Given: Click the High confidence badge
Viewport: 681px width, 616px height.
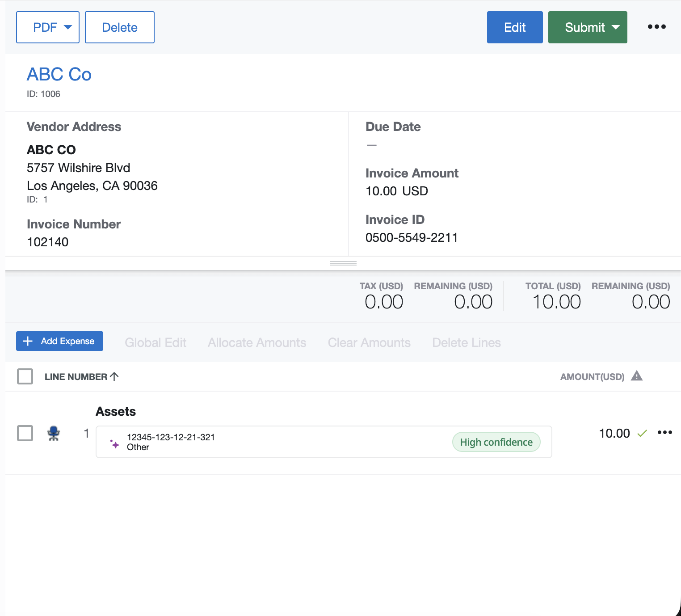Looking at the screenshot, I should [496, 442].
